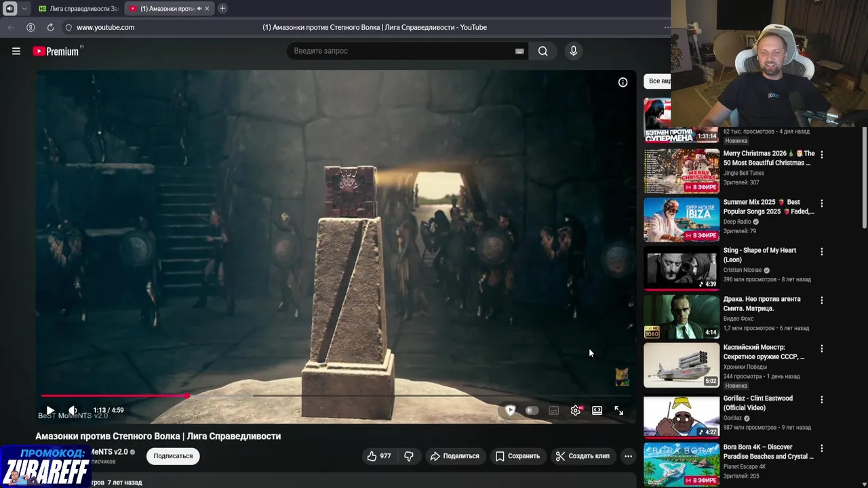868x488 pixels.
Task: Mute the video player volume
Action: coord(73,410)
